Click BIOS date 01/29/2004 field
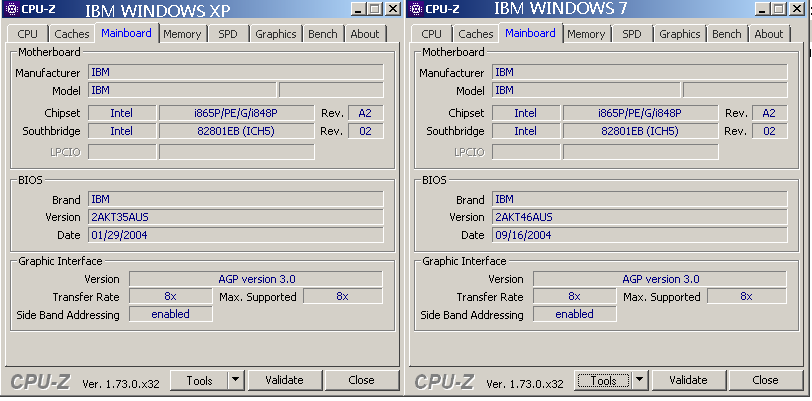Screen dimensions: 812x401 pyautogui.click(x=236, y=235)
